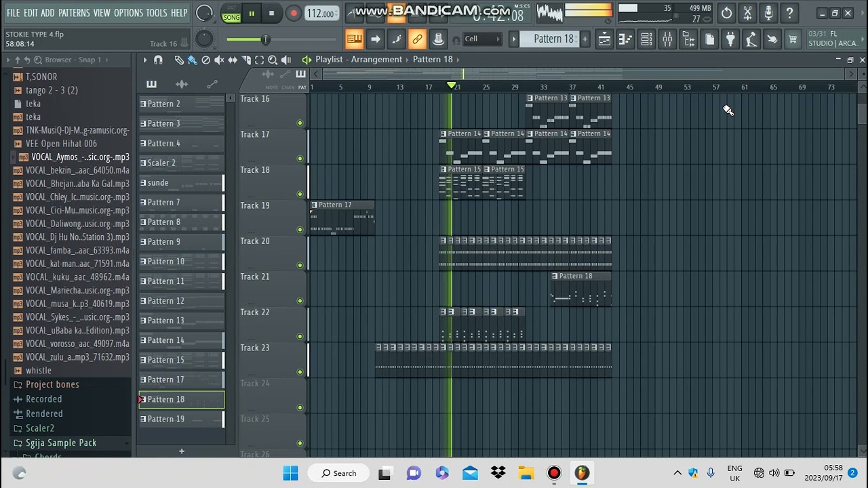
Task: Open playlist options menu arrow
Action: (x=144, y=60)
